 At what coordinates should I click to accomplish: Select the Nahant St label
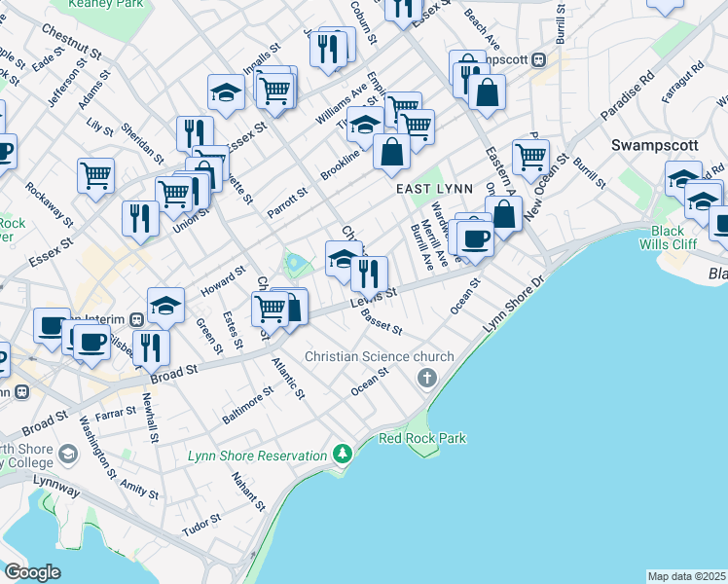pos(249,492)
